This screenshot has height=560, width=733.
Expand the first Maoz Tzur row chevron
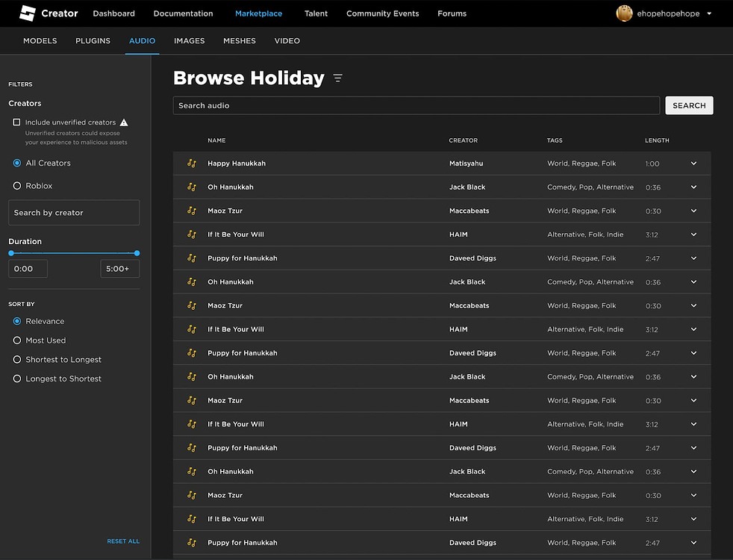point(693,211)
